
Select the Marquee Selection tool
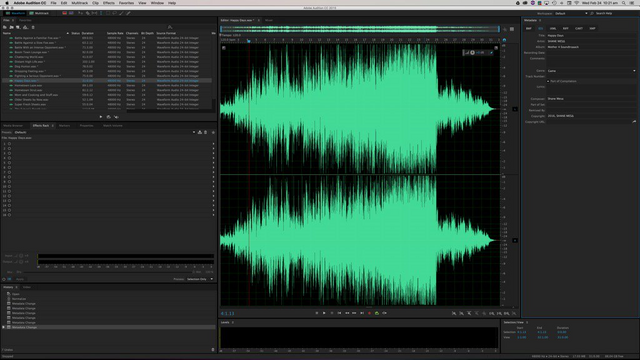108,13
